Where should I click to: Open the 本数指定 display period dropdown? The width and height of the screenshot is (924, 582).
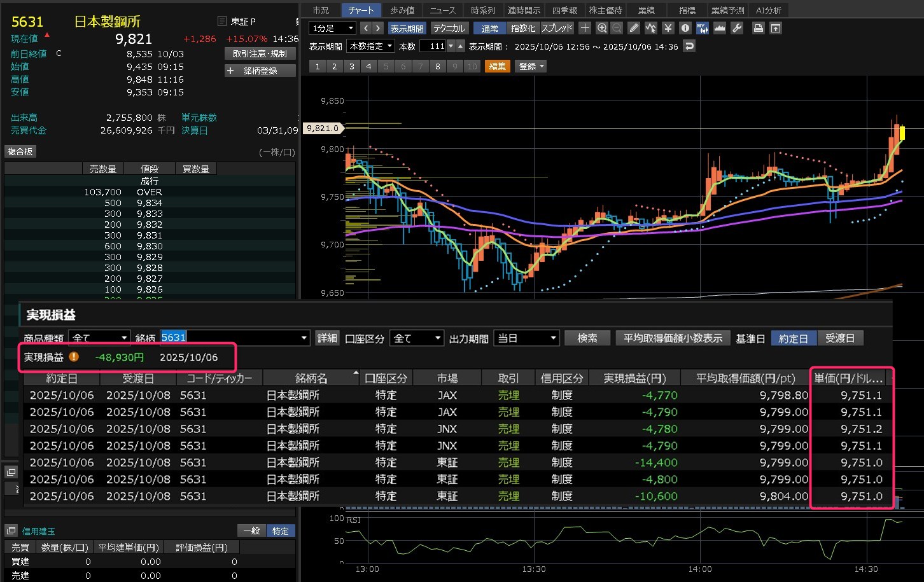[x=370, y=46]
